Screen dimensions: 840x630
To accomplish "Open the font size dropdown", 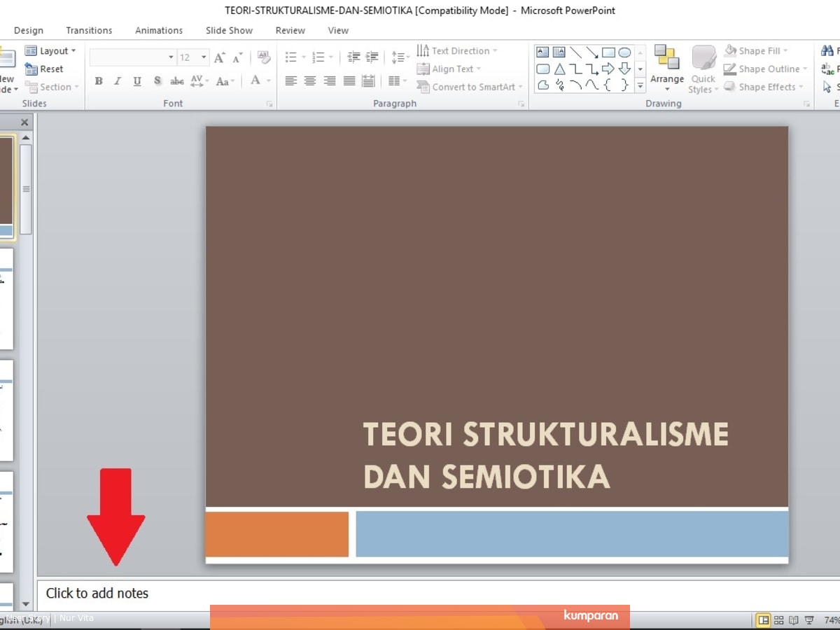I will (x=204, y=57).
